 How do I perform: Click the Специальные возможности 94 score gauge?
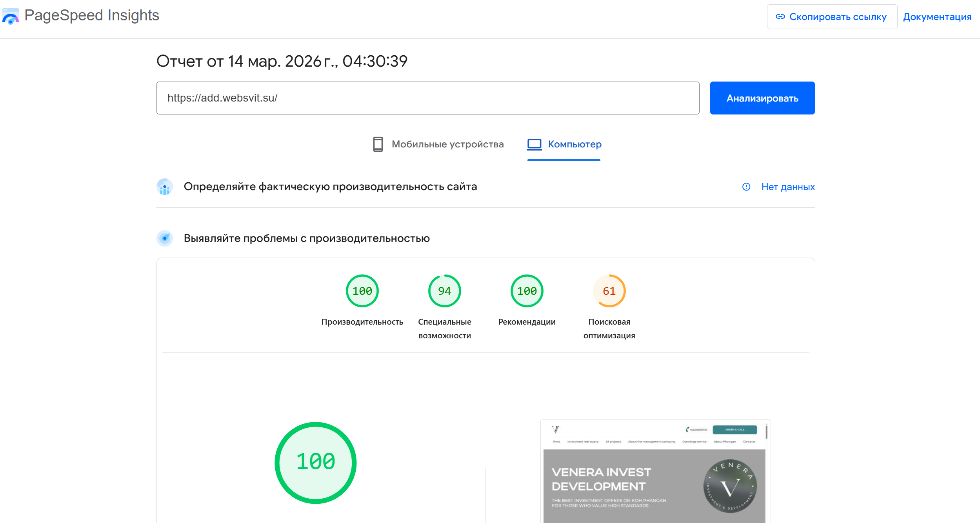444,291
